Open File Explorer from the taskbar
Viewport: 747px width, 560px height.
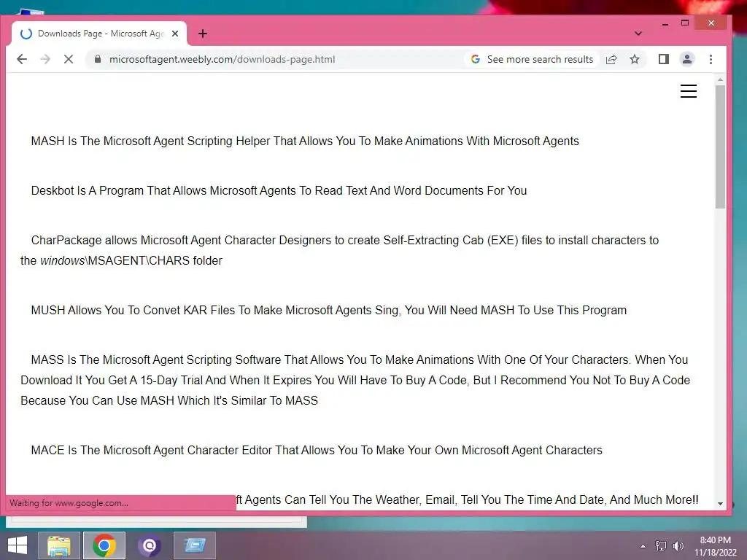[59, 545]
